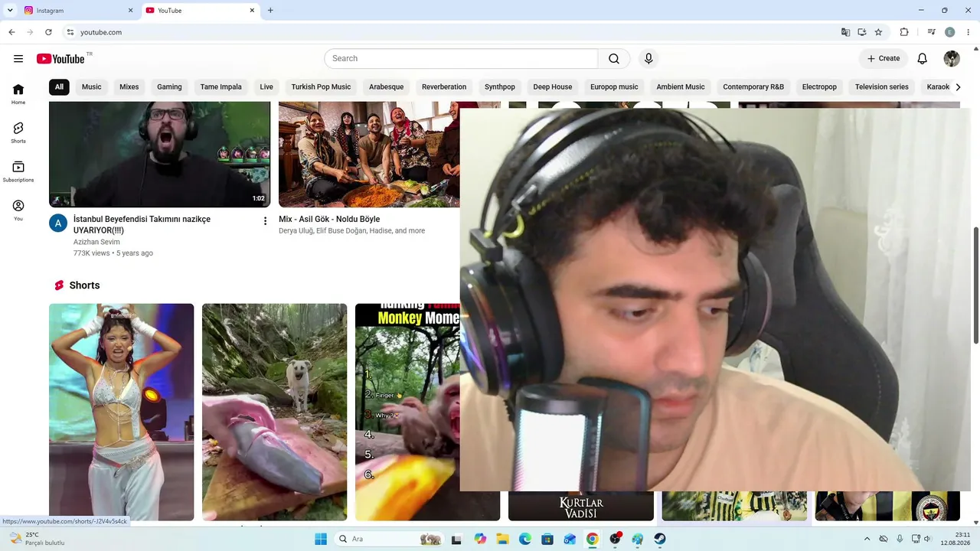This screenshot has height=551, width=980.
Task: Open File Explorer from the taskbar
Action: (502, 539)
